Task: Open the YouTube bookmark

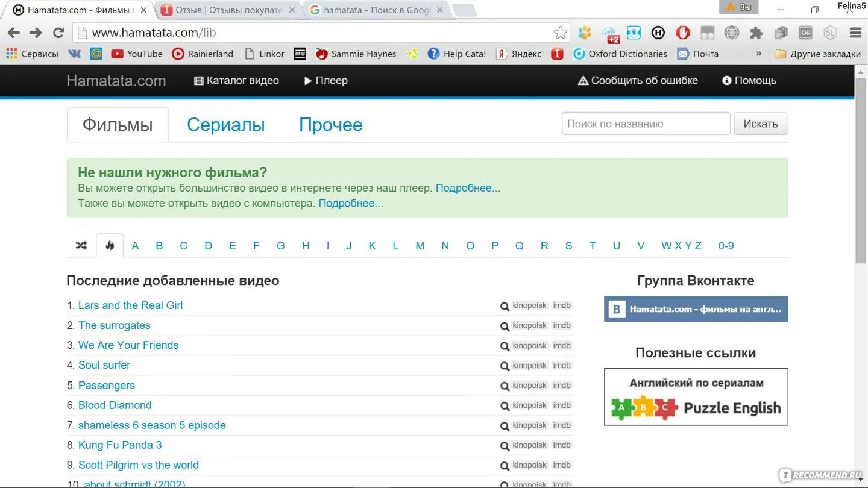Action: tap(137, 54)
